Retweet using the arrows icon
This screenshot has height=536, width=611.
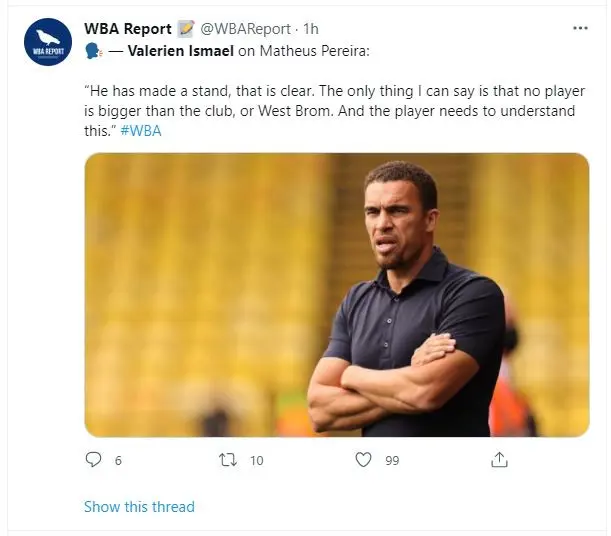pos(228,460)
